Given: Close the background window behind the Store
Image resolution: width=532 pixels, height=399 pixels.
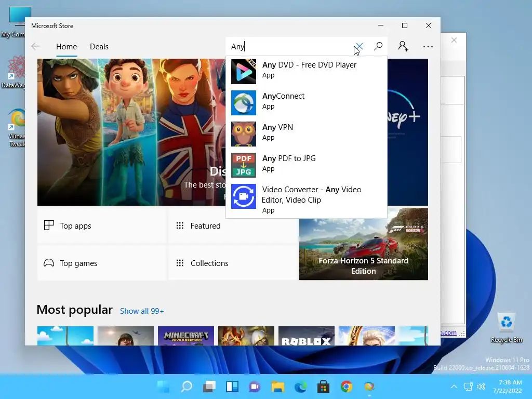Looking at the screenshot, I should click(x=454, y=41).
